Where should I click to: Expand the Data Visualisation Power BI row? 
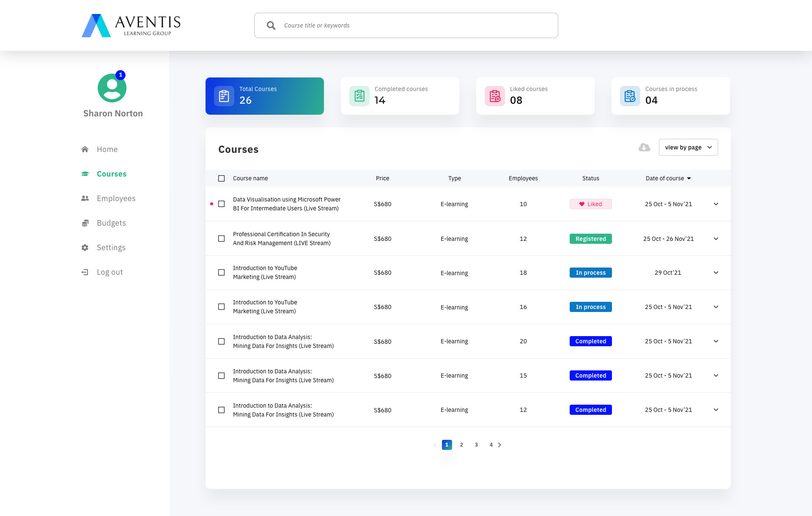click(x=716, y=204)
